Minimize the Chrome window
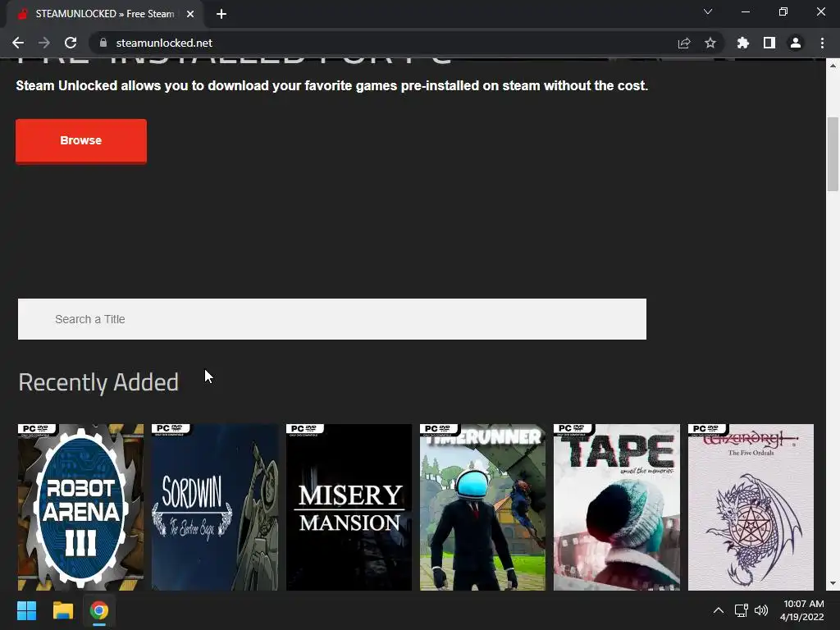Image resolution: width=840 pixels, height=630 pixels. click(x=745, y=11)
